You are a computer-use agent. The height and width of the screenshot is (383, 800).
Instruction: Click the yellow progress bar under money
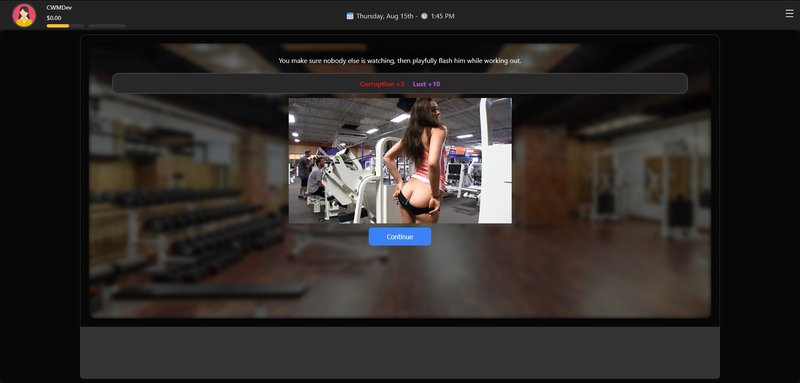[58, 25]
